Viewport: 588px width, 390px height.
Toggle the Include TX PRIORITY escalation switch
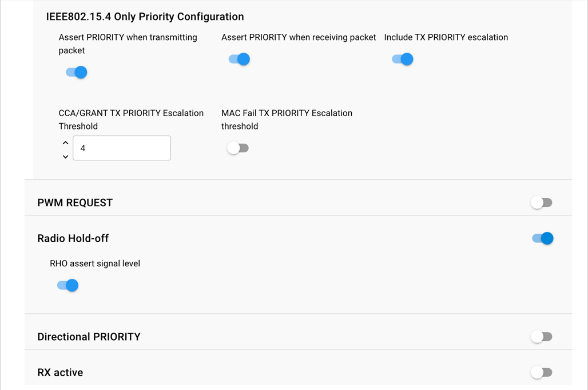pyautogui.click(x=402, y=59)
